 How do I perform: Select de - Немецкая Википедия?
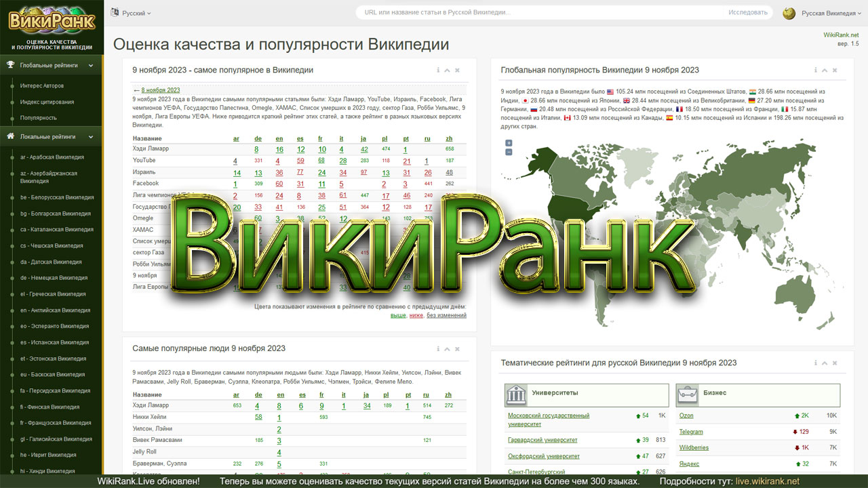click(x=54, y=278)
